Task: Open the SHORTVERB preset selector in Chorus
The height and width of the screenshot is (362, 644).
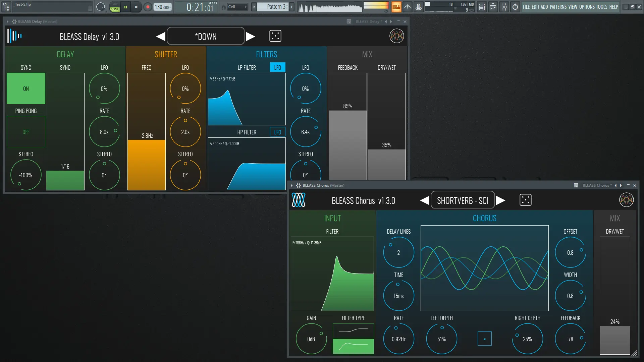Action: pos(463,200)
